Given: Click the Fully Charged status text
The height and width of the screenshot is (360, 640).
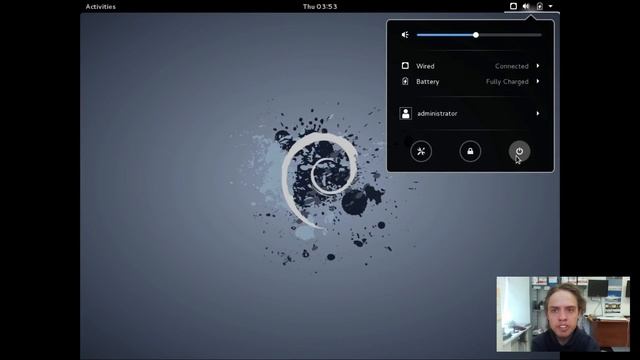Looking at the screenshot, I should tap(507, 82).
